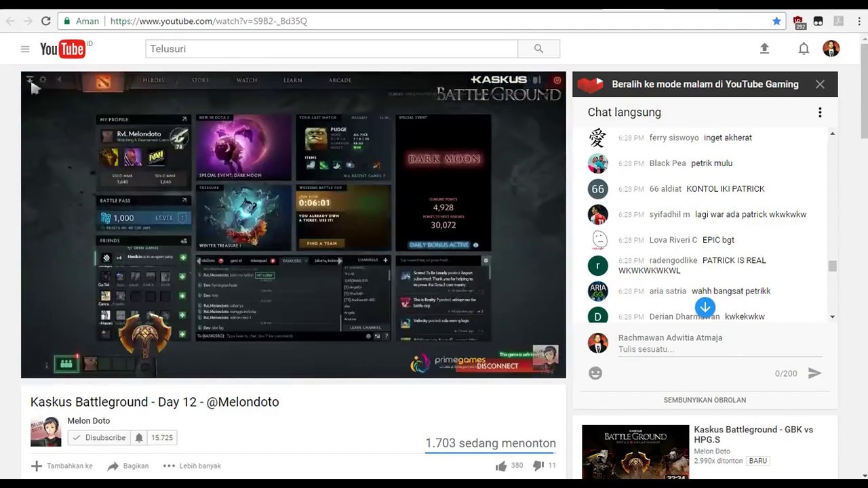868x488 pixels.
Task: Click 66 aldiat chat avatar
Action: 597,189
